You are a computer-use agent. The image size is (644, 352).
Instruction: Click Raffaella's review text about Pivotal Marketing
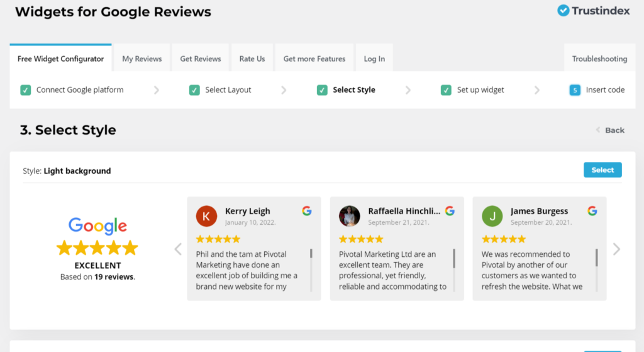(392, 270)
